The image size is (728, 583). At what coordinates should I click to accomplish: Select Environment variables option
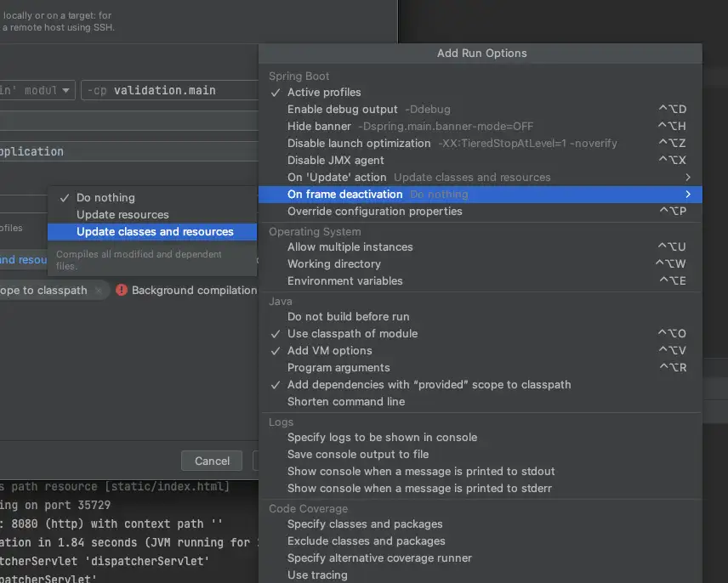click(481, 280)
